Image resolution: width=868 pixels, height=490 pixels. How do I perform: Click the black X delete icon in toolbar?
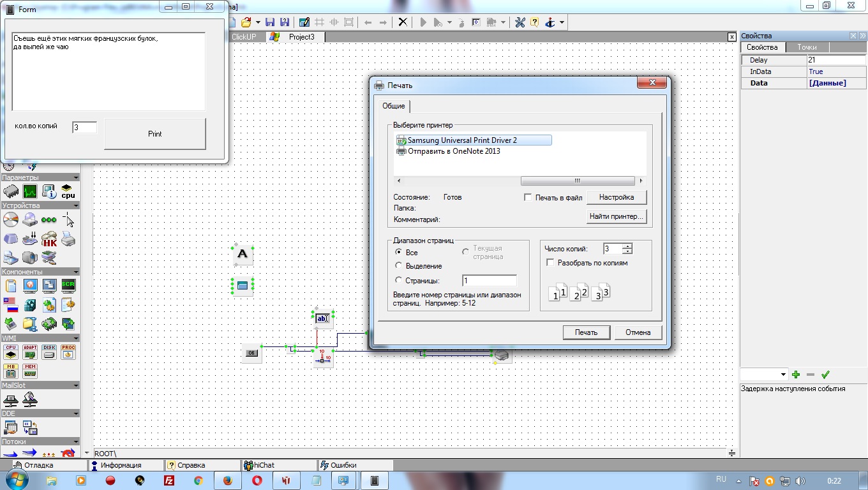(x=403, y=22)
